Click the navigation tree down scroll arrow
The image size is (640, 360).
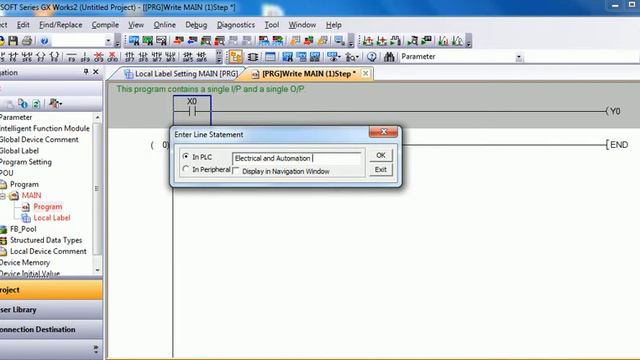(x=97, y=270)
